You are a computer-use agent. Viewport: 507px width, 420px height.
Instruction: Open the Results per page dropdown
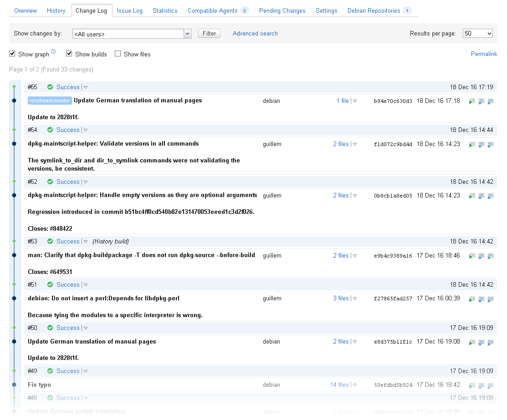477,33
